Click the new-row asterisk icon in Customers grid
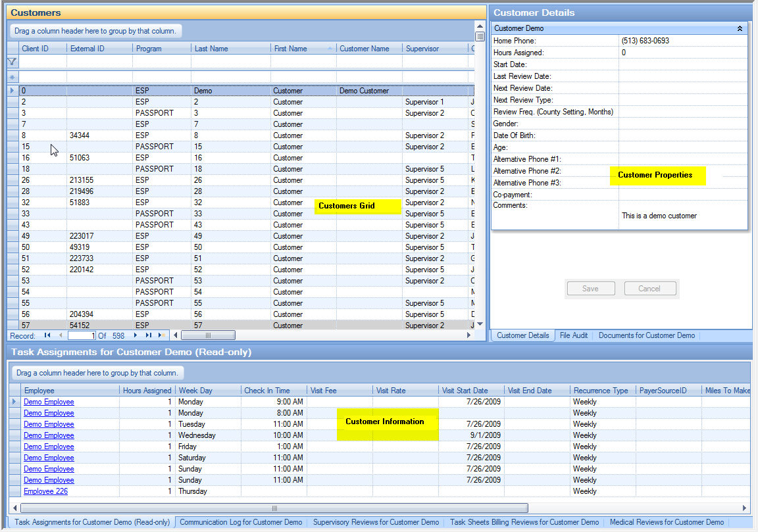Image resolution: width=758 pixels, height=532 pixels. (12, 77)
